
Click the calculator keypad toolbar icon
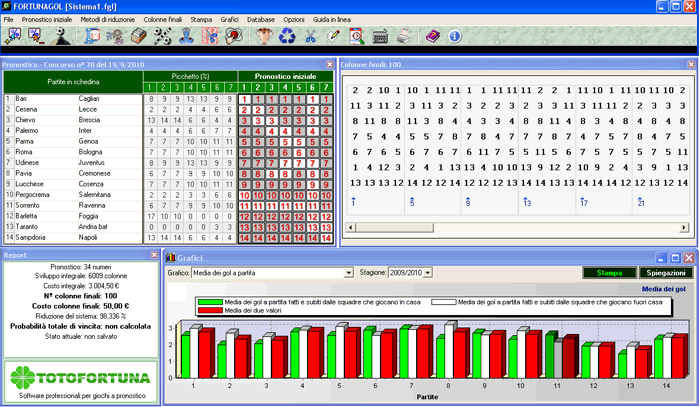tap(380, 36)
